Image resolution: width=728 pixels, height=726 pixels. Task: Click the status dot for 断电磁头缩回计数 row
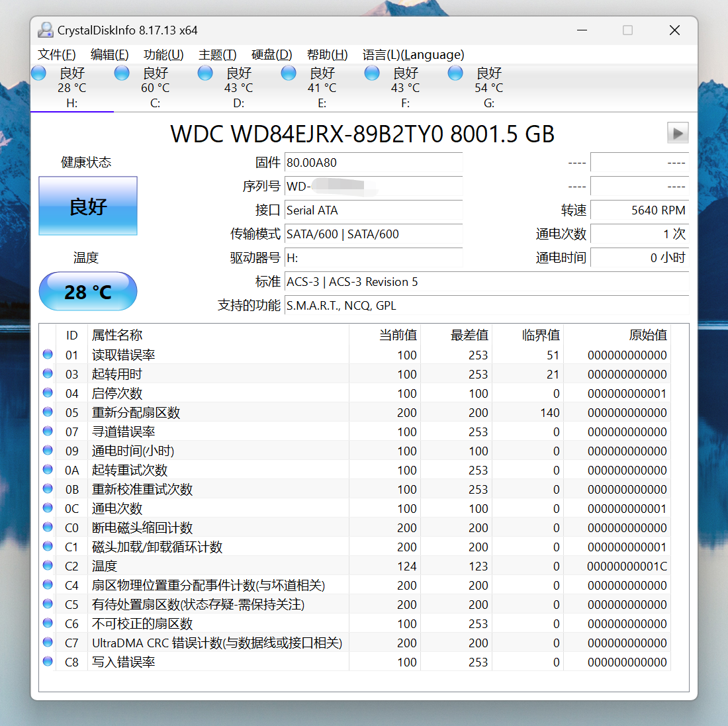pyautogui.click(x=48, y=527)
